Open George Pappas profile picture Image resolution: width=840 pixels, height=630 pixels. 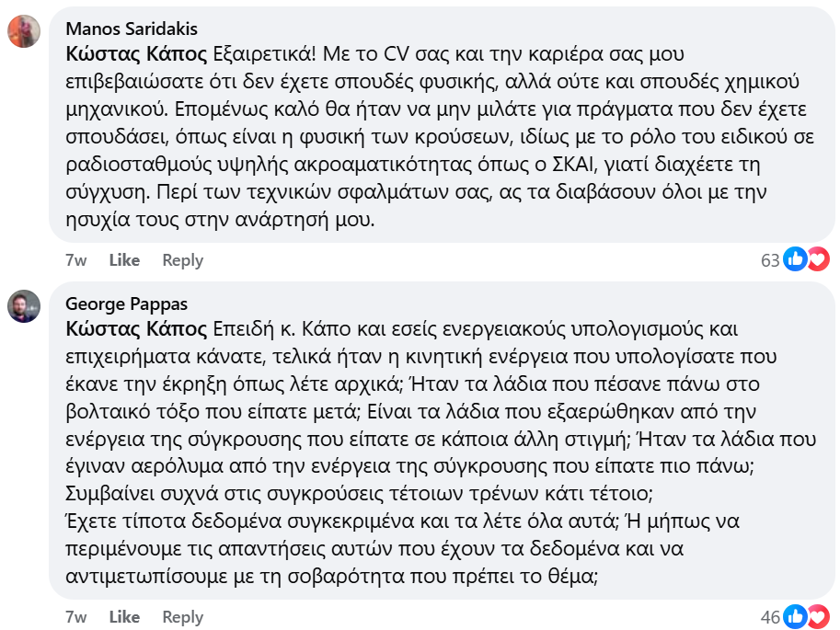click(x=24, y=306)
